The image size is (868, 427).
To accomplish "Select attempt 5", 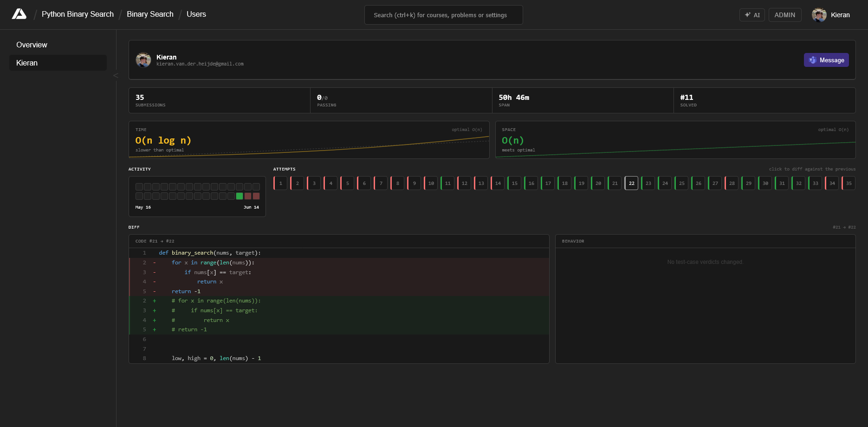I will pyautogui.click(x=347, y=183).
